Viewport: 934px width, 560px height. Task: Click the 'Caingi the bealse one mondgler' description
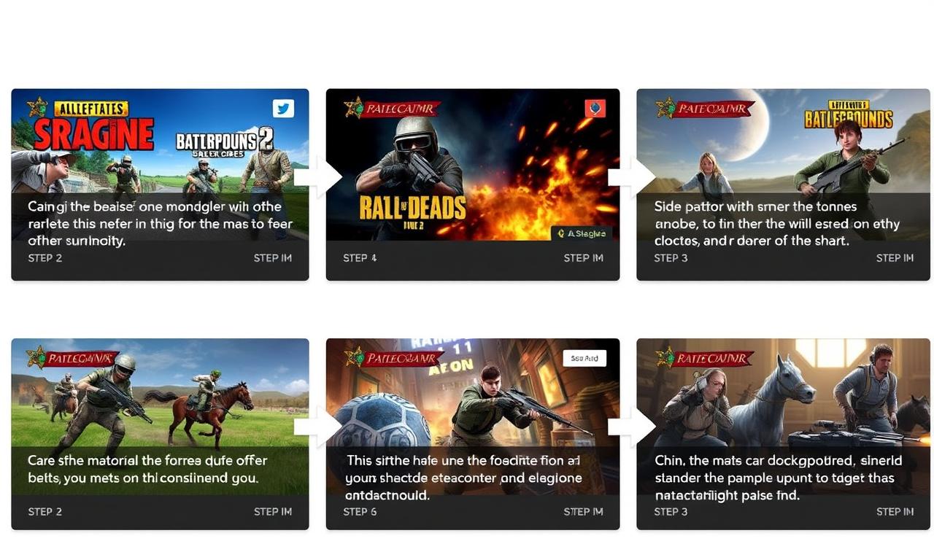(160, 223)
